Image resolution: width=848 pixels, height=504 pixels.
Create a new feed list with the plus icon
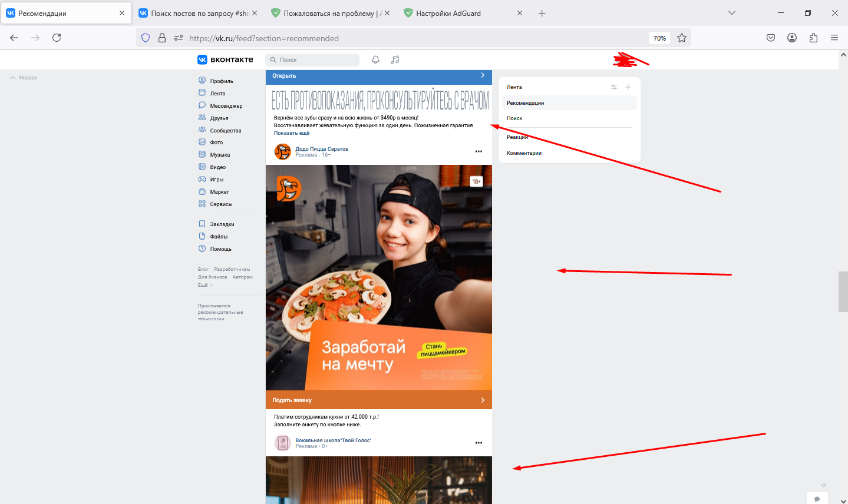point(628,87)
